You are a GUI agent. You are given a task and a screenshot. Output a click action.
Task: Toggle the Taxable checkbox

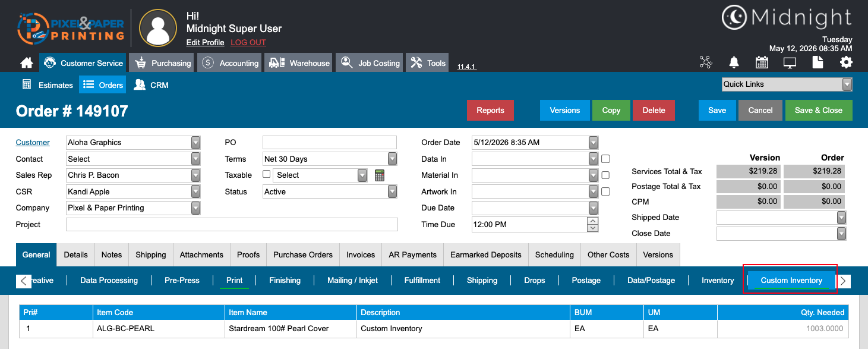pyautogui.click(x=267, y=174)
